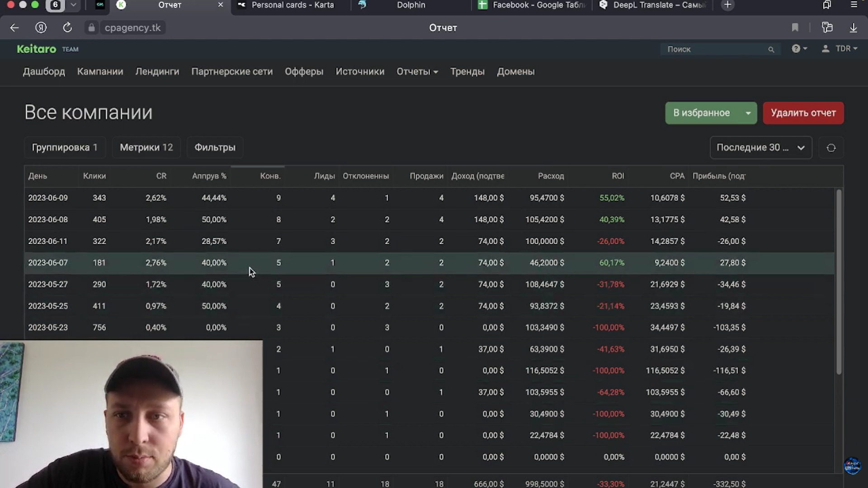This screenshot has height=488, width=868.
Task: Navigate to Партнерские сети
Action: [232, 72]
